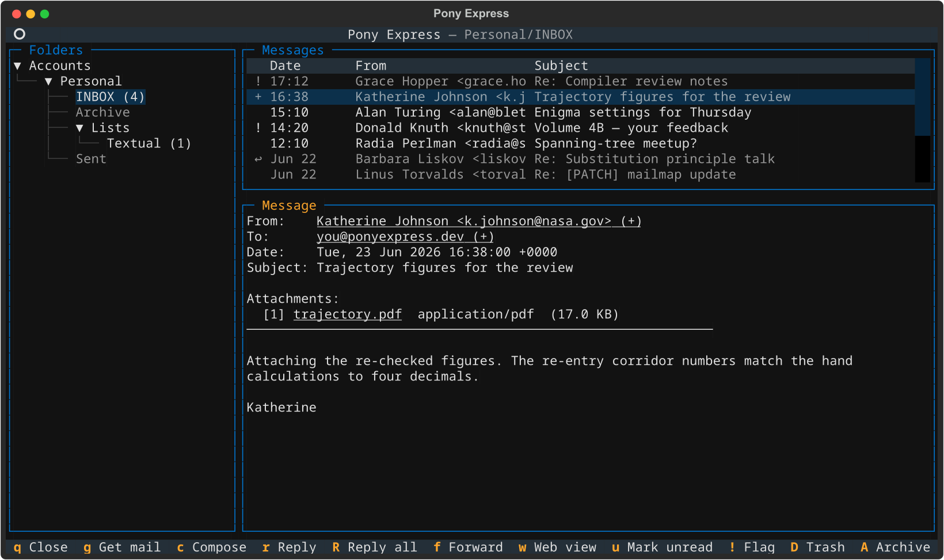Image resolution: width=944 pixels, height=560 pixels.
Task: Collapse the Accounts tree node
Action: coord(17,66)
